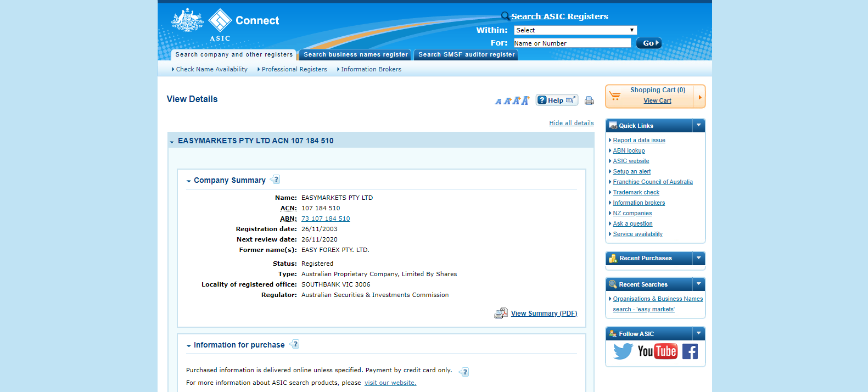Focus the Name or Number input field

coord(573,43)
